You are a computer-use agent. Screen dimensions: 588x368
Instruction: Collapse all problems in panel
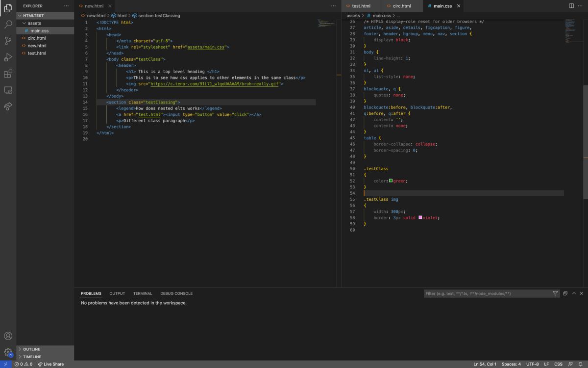pyautogui.click(x=565, y=293)
